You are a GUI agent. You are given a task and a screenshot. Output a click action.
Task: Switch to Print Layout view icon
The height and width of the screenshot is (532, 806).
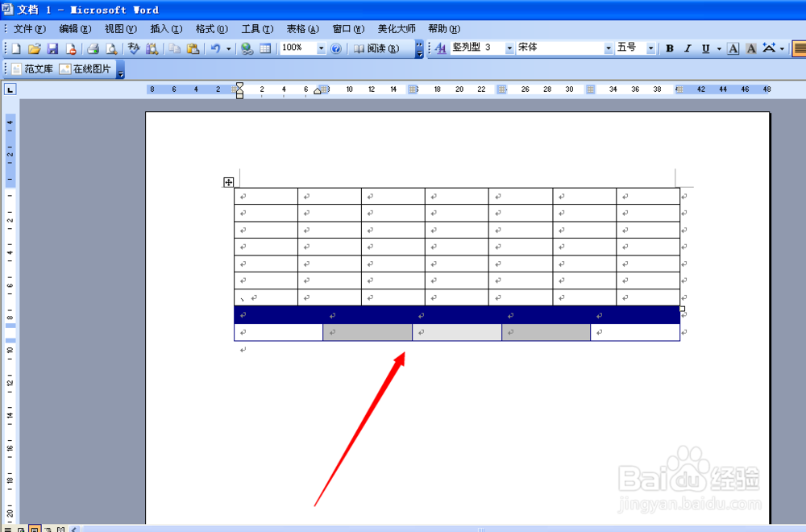click(35, 529)
